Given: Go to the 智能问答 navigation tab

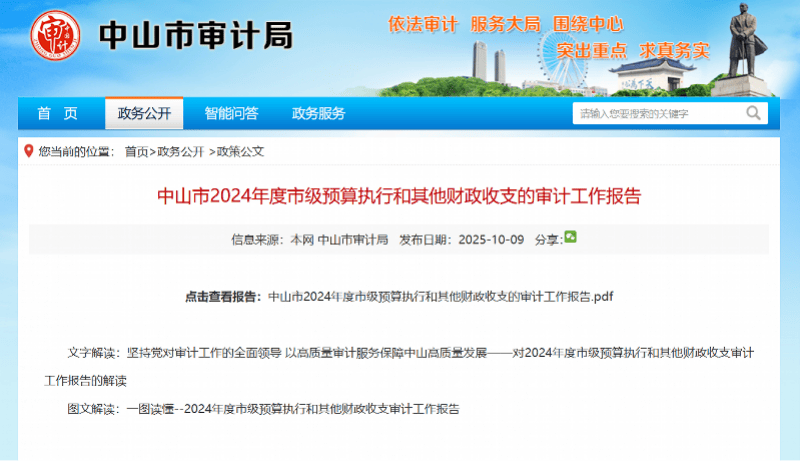Looking at the screenshot, I should pyautogui.click(x=231, y=113).
